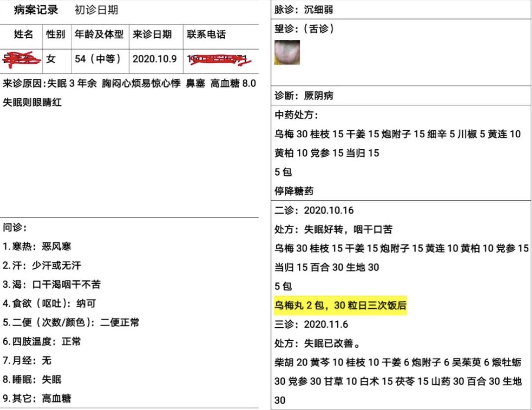This screenshot has width=532, height=410.
Task: Click the yellow highlighted 乌梅丸 2 包 line
Action: 341,306
